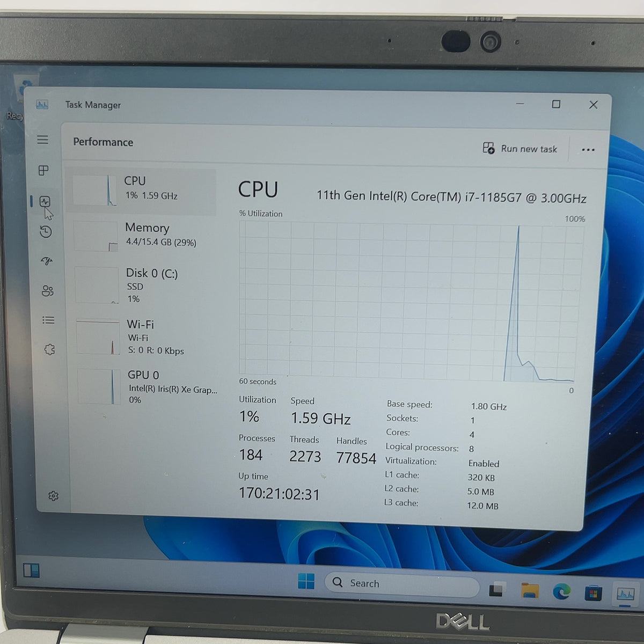644x644 pixels.
Task: Maximize the Task Manager window
Action: pos(556,104)
